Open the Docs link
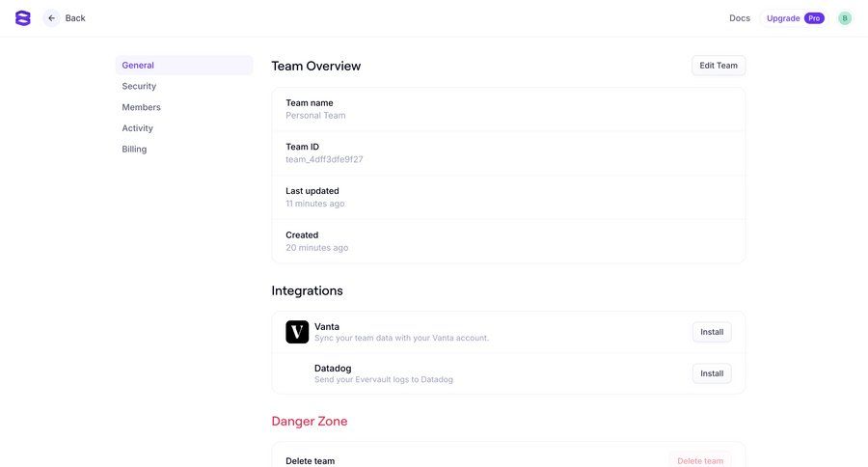The height and width of the screenshot is (467, 868). pos(740,18)
